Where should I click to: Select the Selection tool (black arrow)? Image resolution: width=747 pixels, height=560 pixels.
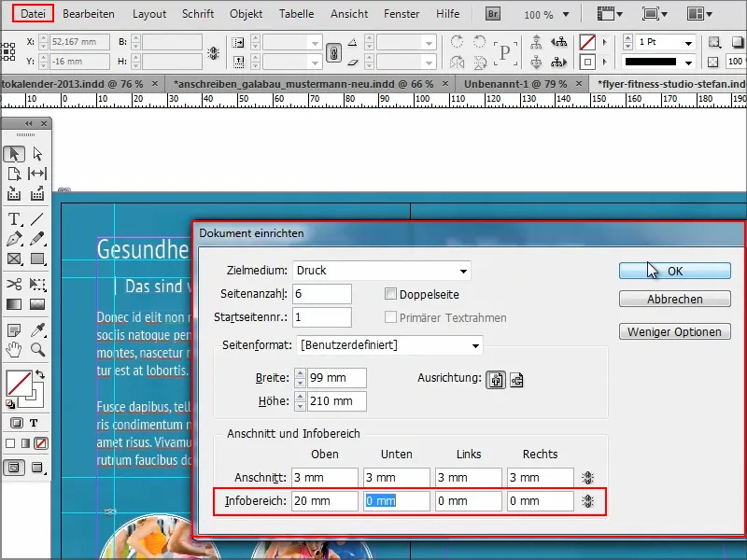(x=14, y=154)
